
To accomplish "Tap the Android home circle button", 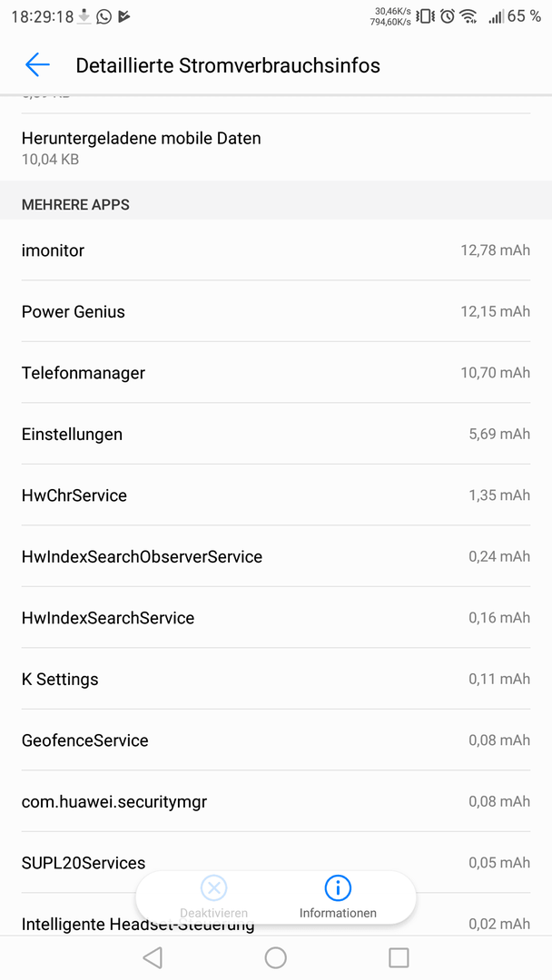I will coord(276,957).
